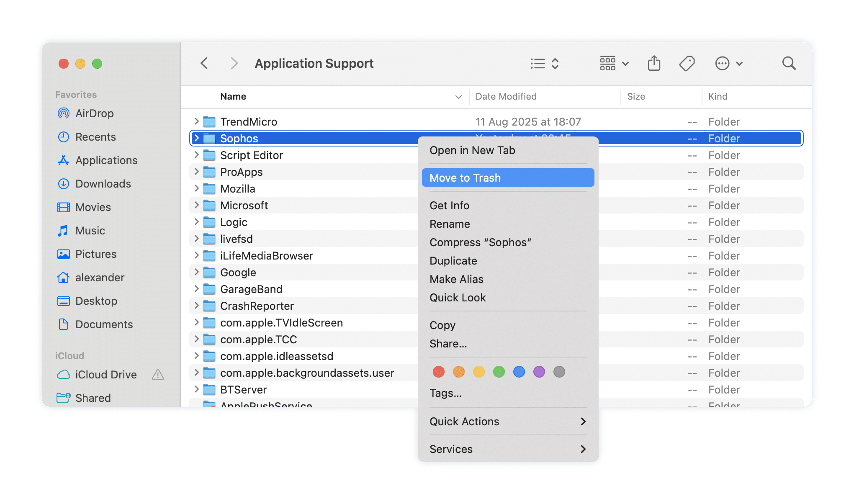Open the Shared section in the sidebar
The image size is (854, 504).
93,398
